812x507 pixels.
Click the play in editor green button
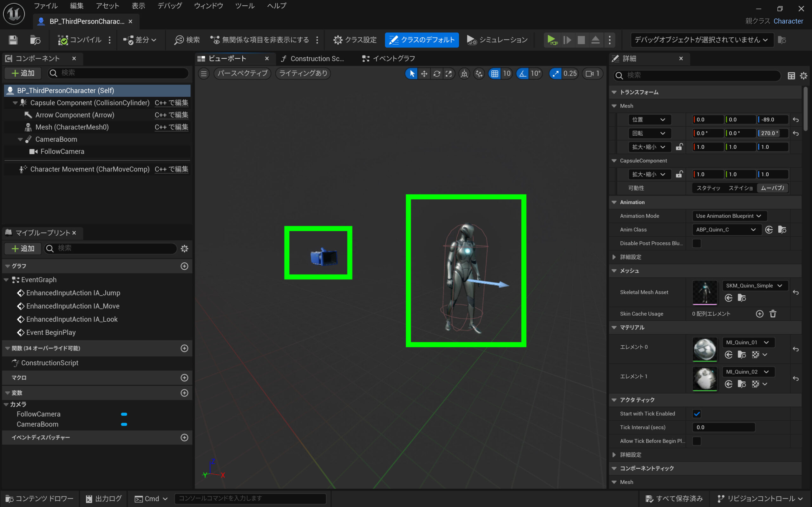pyautogui.click(x=551, y=40)
